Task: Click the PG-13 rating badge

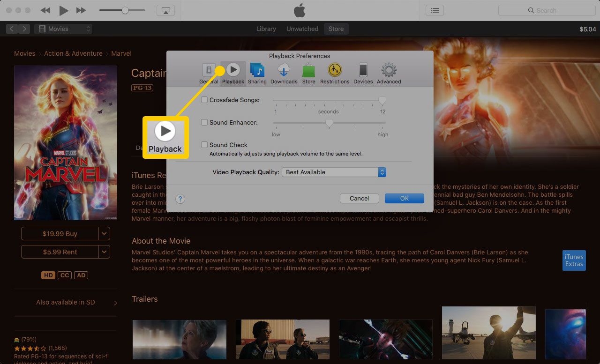Action: [x=142, y=88]
